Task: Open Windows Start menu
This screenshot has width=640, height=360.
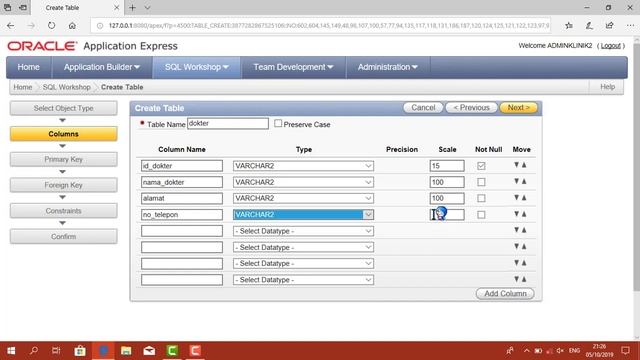Action: click(11, 351)
